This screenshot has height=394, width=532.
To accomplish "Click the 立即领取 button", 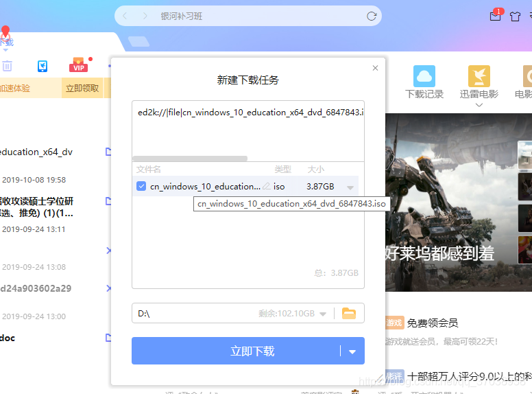I will (82, 89).
